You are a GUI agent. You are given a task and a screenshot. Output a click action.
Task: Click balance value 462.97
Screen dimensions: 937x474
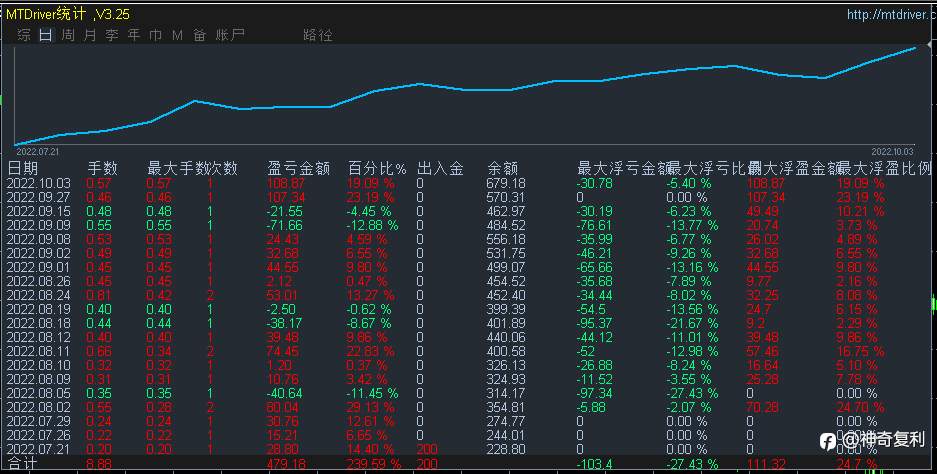pos(506,212)
